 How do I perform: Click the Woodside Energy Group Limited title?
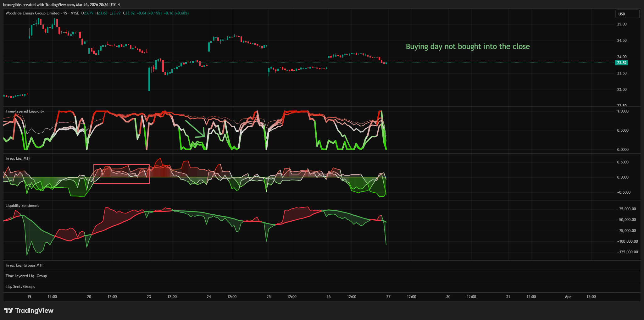32,13
